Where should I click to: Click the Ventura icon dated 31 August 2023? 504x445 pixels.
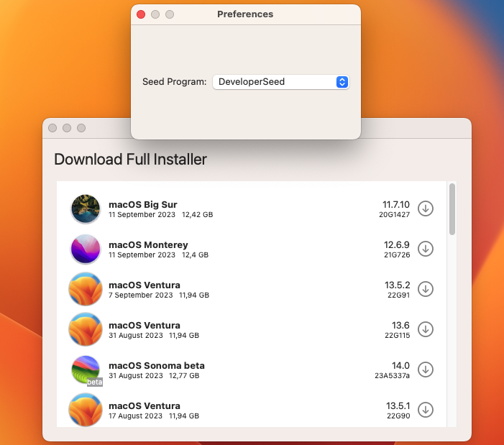[x=86, y=329]
